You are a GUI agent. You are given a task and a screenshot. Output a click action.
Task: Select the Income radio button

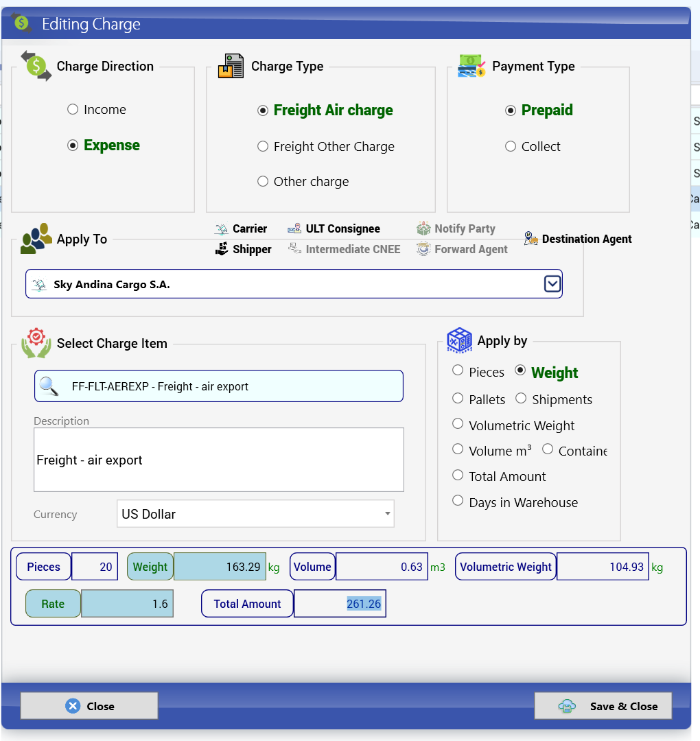pos(73,110)
